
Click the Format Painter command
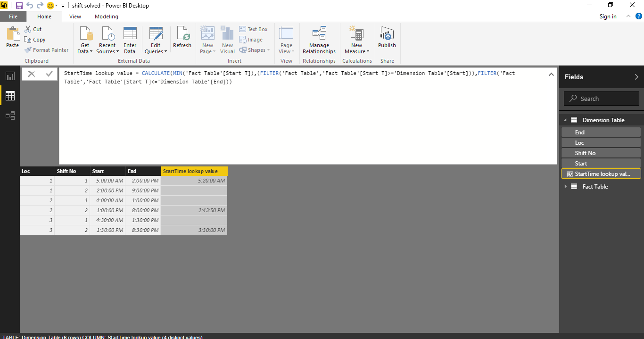46,50
